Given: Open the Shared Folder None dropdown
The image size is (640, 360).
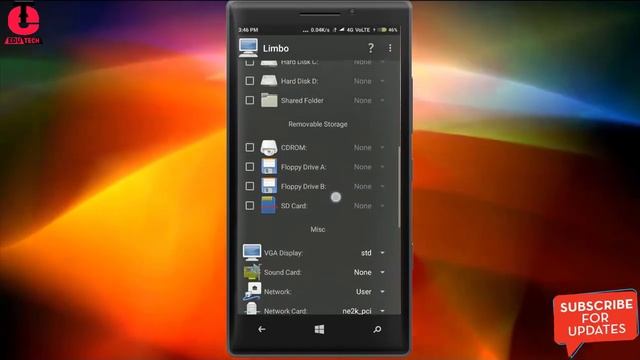Looking at the screenshot, I should tap(369, 100).
